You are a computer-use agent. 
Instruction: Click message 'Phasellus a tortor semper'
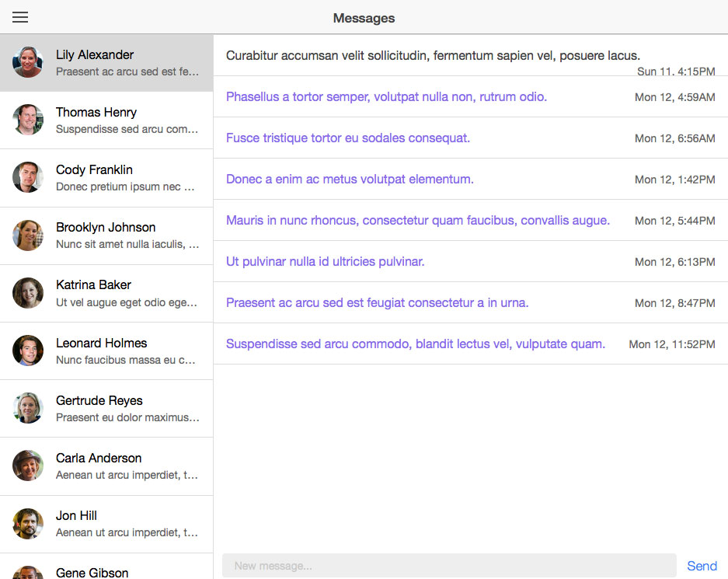(471, 96)
